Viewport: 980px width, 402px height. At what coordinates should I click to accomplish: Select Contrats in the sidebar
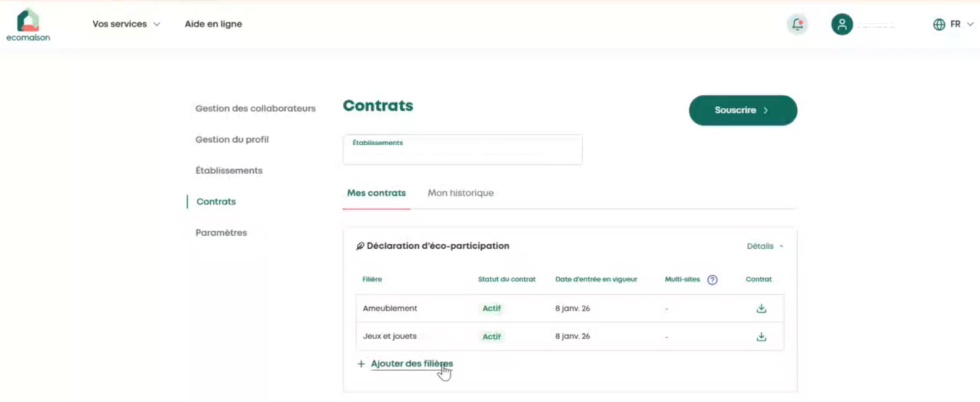point(216,202)
